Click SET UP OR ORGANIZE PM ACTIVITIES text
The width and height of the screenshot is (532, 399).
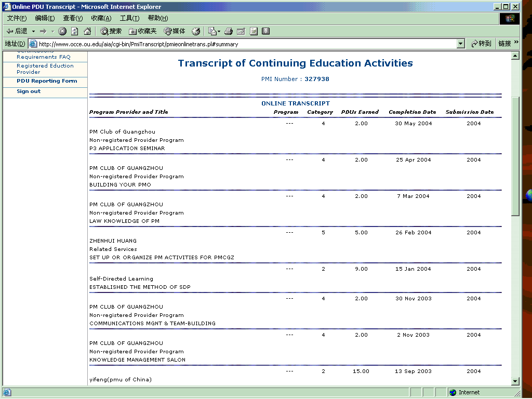click(162, 257)
